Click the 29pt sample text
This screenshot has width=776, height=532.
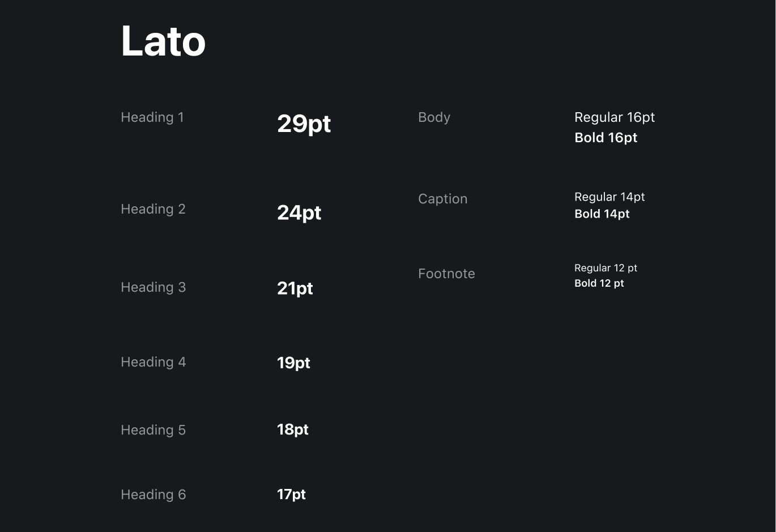pos(304,124)
